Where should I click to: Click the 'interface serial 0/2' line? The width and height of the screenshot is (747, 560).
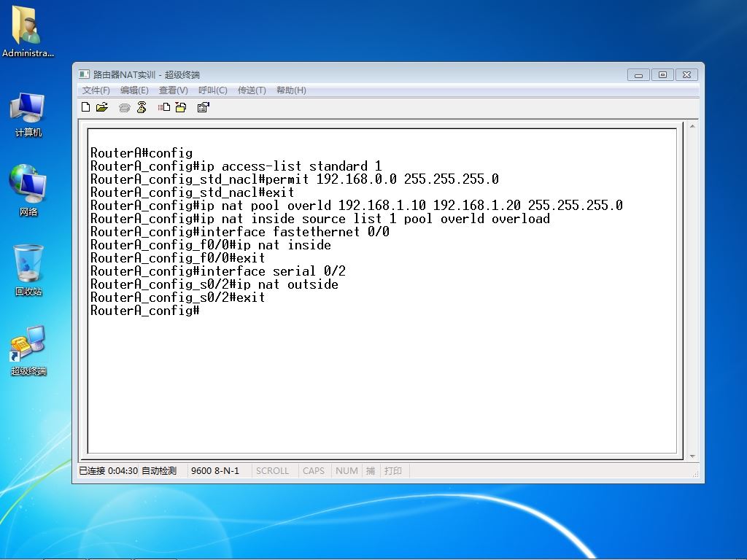click(x=217, y=271)
